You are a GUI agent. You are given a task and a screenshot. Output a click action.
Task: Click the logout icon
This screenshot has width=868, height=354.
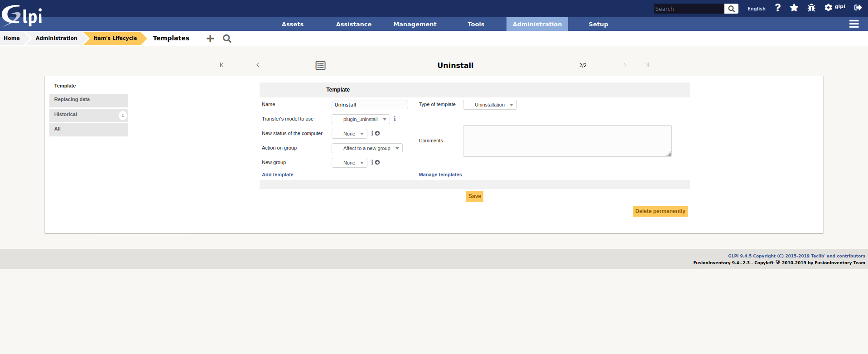(858, 8)
